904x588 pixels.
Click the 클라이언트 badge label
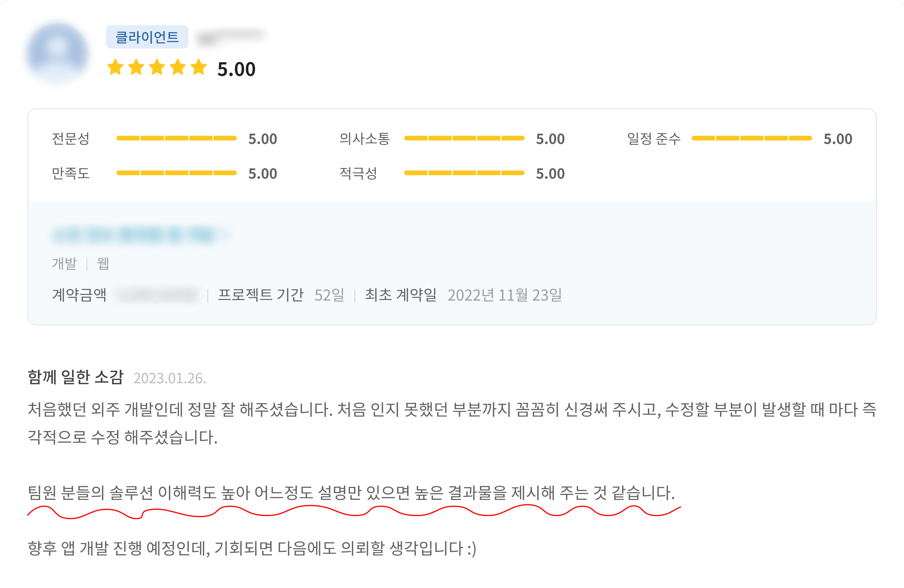[x=147, y=37]
